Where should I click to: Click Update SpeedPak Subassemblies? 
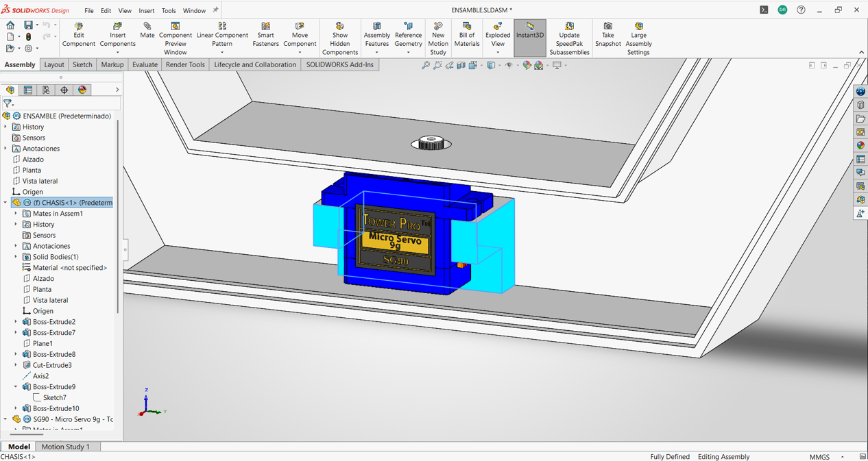click(569, 38)
